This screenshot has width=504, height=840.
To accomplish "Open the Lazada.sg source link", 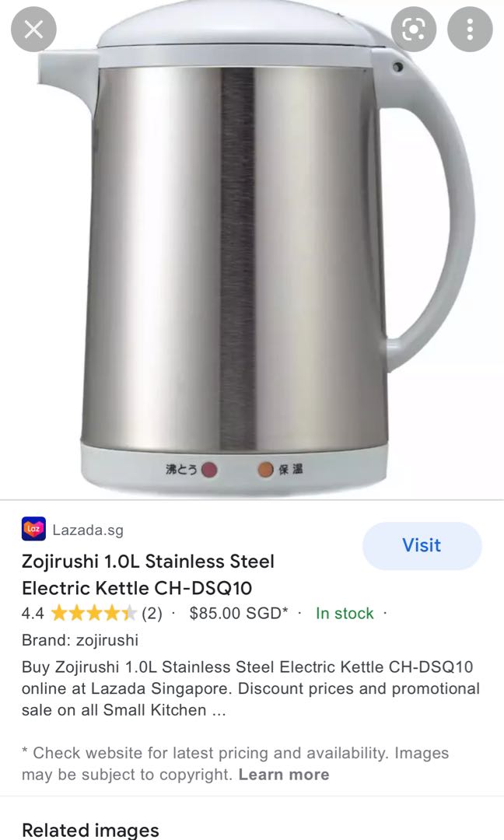I will point(88,530).
